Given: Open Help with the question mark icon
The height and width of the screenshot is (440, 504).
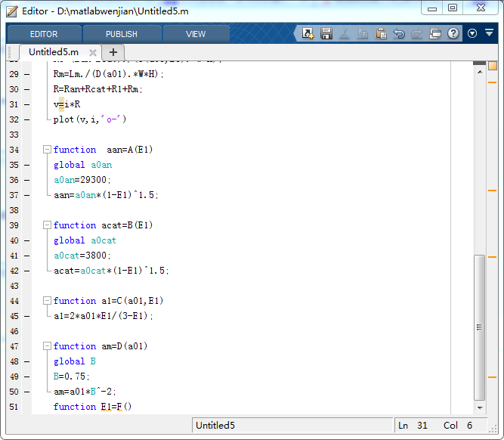Looking at the screenshot, I should pyautogui.click(x=453, y=33).
